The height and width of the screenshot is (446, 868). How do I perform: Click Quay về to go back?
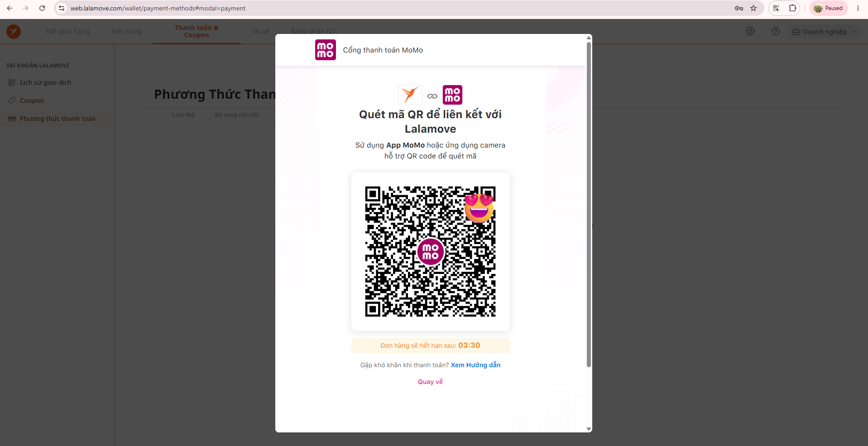coord(430,382)
